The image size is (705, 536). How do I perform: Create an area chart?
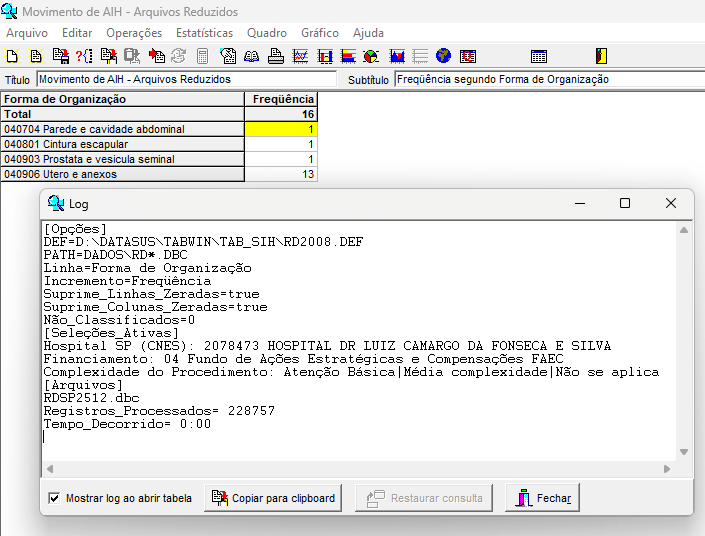[397, 56]
